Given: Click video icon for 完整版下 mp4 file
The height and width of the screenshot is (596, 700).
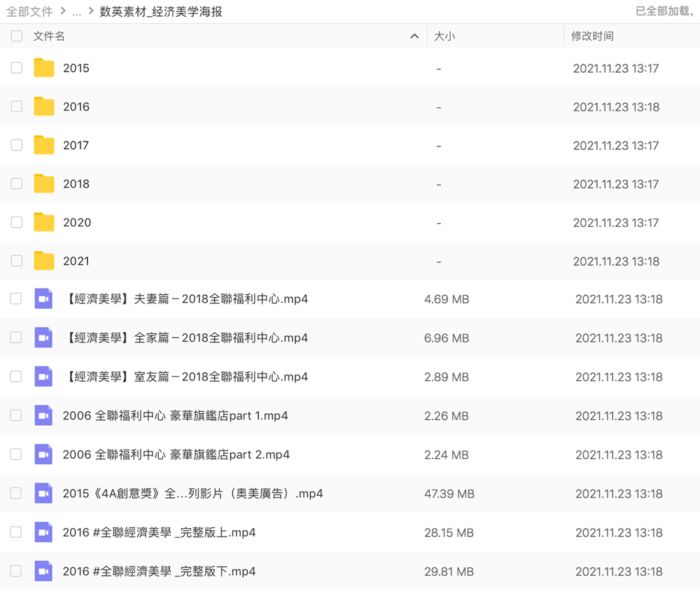Looking at the screenshot, I should [43, 571].
